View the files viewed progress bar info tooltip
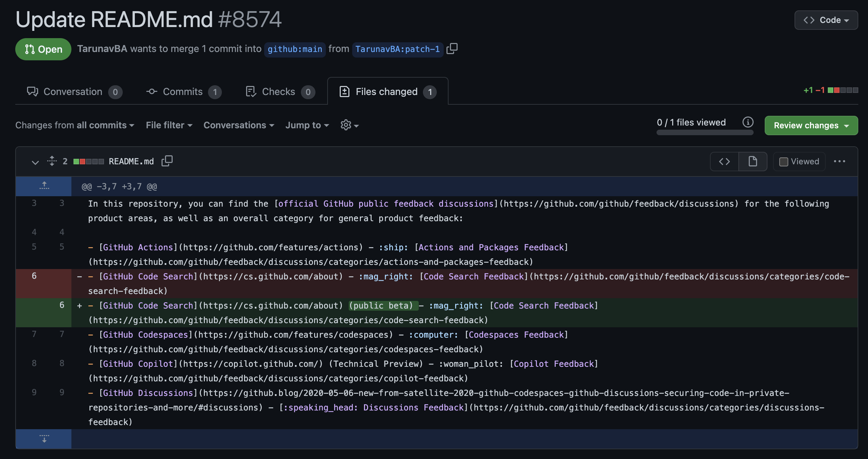Image resolution: width=868 pixels, height=459 pixels. click(748, 122)
